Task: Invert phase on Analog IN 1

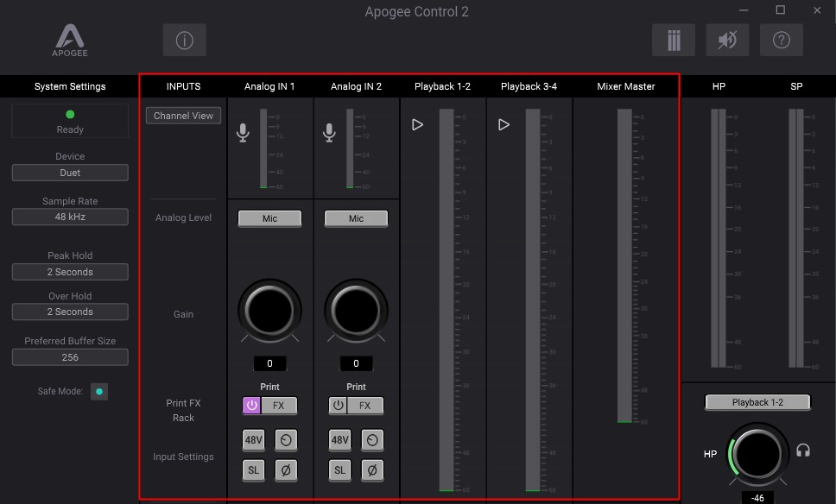Action: coord(286,469)
